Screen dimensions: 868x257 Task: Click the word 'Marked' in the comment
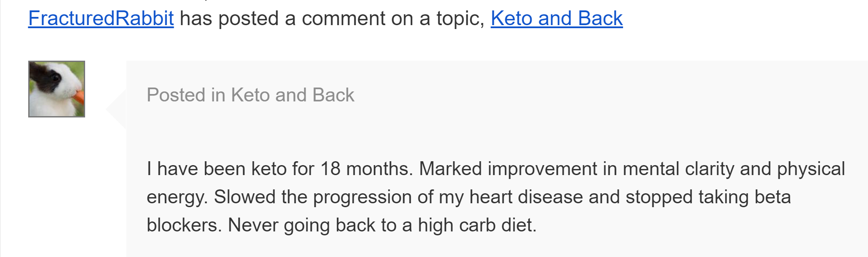coord(450,169)
